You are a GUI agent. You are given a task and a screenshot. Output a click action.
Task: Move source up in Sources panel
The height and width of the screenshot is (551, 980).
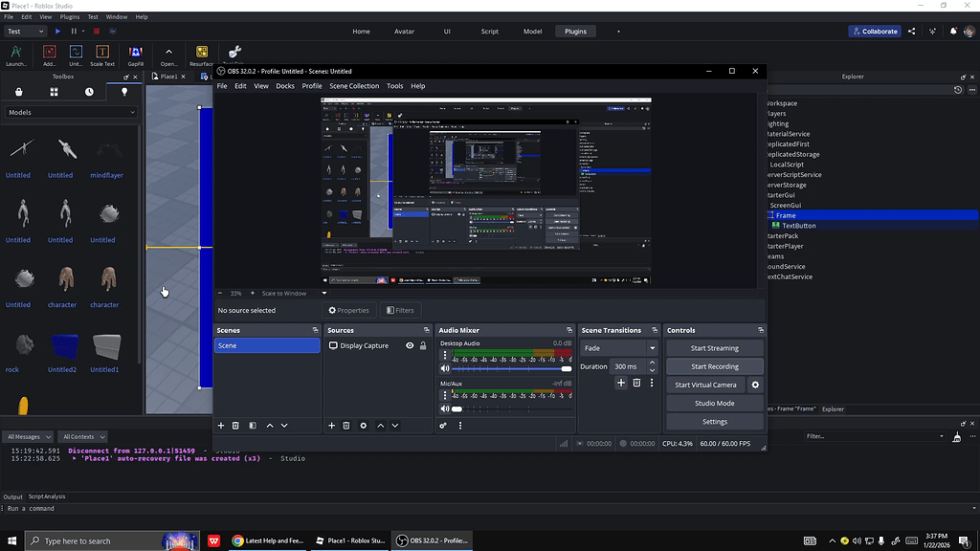click(381, 426)
